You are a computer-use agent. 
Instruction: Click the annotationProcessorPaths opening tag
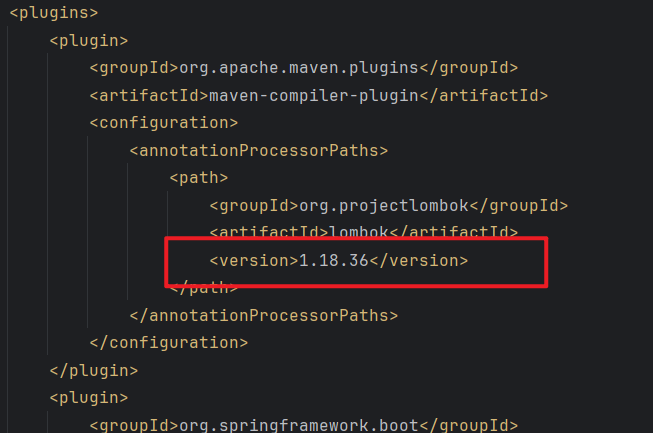tap(259, 150)
